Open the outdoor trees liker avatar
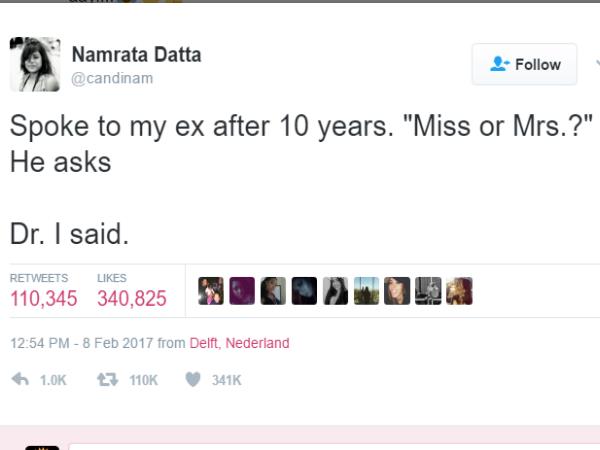This screenshot has width=600, height=450. pyautogui.click(x=366, y=291)
